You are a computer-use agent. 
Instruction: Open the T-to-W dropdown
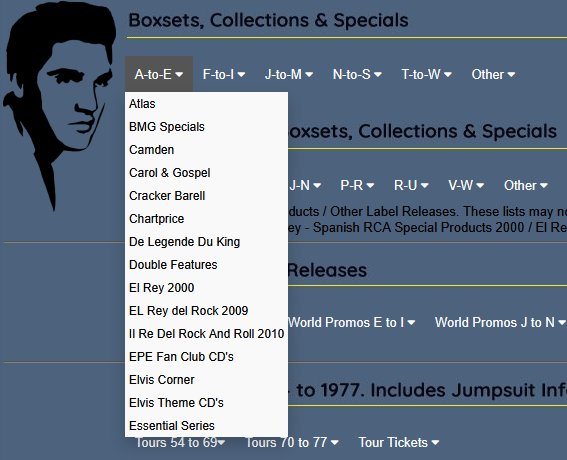(x=426, y=74)
